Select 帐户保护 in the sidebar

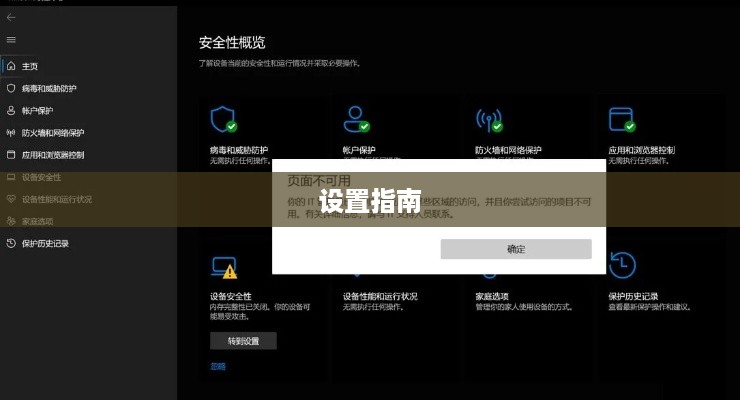37,110
